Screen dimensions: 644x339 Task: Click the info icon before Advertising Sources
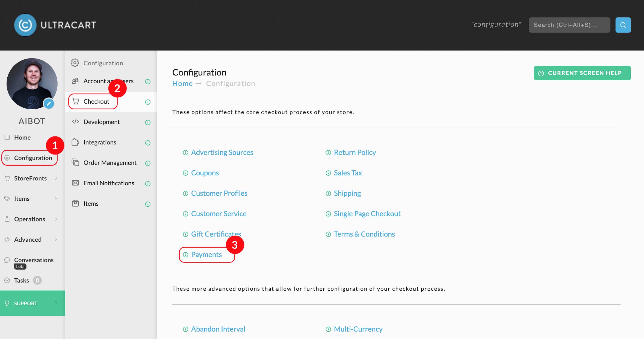(x=185, y=153)
